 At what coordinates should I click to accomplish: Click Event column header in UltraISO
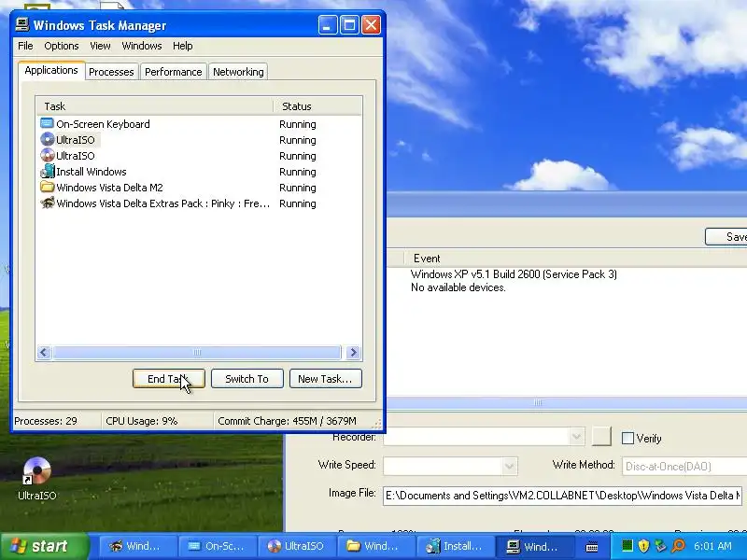click(x=575, y=259)
